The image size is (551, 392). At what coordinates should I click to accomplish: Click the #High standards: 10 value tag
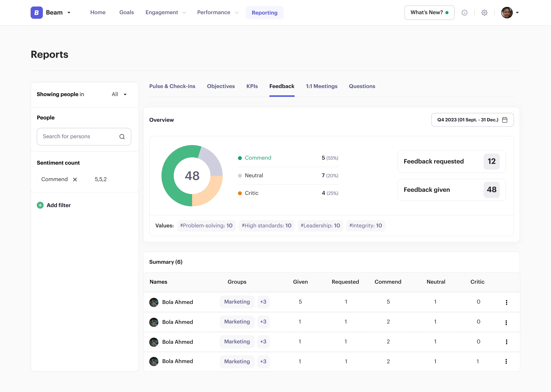pyautogui.click(x=267, y=226)
